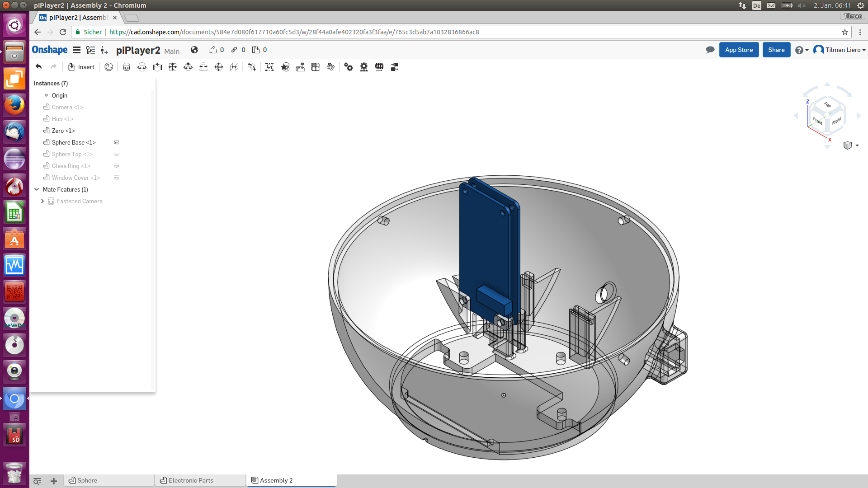This screenshot has height=488, width=868.
Task: Select Origin in the instances list
Action: (x=59, y=95)
